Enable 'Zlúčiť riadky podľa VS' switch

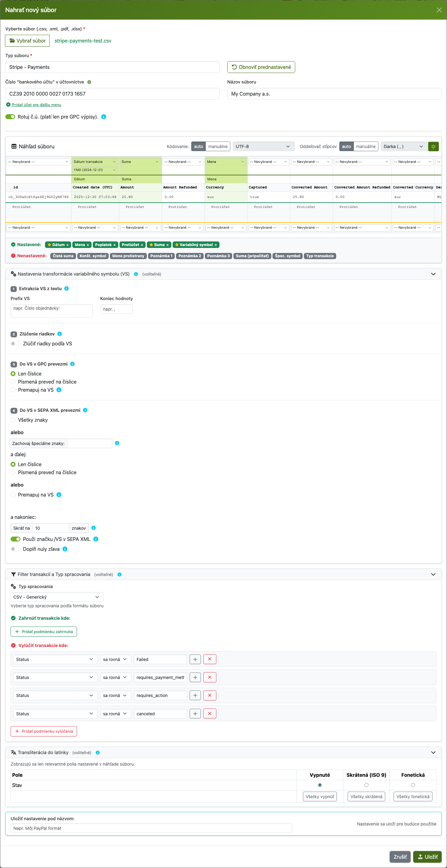(x=15, y=344)
